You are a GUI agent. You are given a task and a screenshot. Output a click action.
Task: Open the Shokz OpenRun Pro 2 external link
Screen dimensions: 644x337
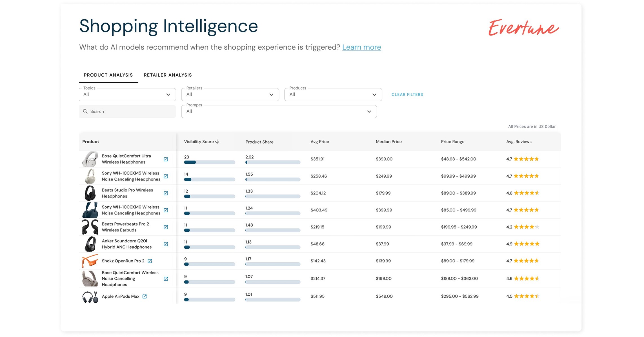(150, 261)
